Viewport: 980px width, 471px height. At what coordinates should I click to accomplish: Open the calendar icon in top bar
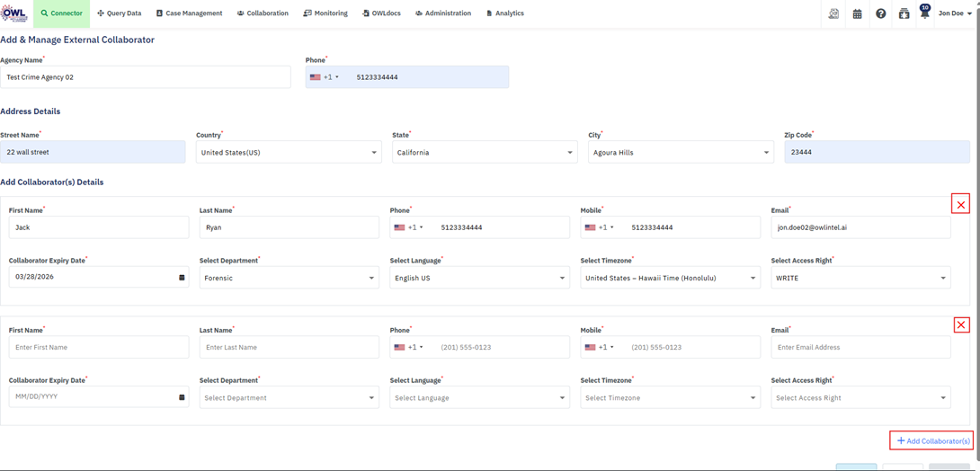point(857,13)
